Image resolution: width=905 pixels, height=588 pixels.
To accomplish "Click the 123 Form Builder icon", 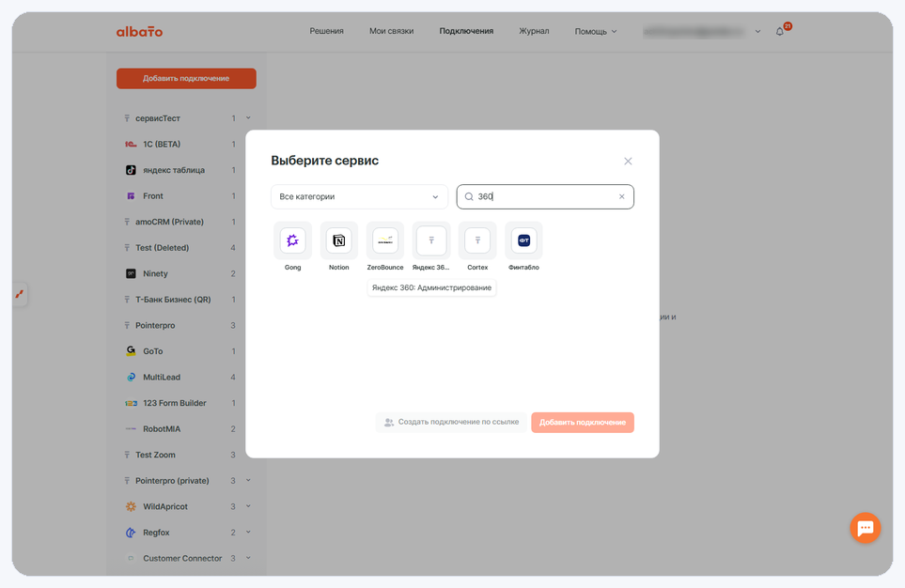I will (131, 403).
